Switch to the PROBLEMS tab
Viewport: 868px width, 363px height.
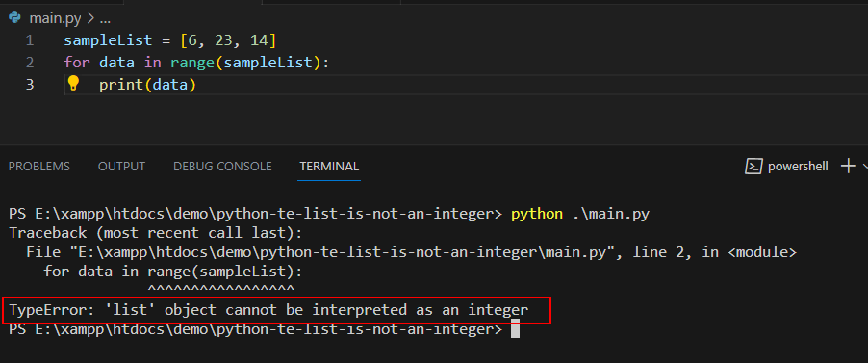[39, 167]
